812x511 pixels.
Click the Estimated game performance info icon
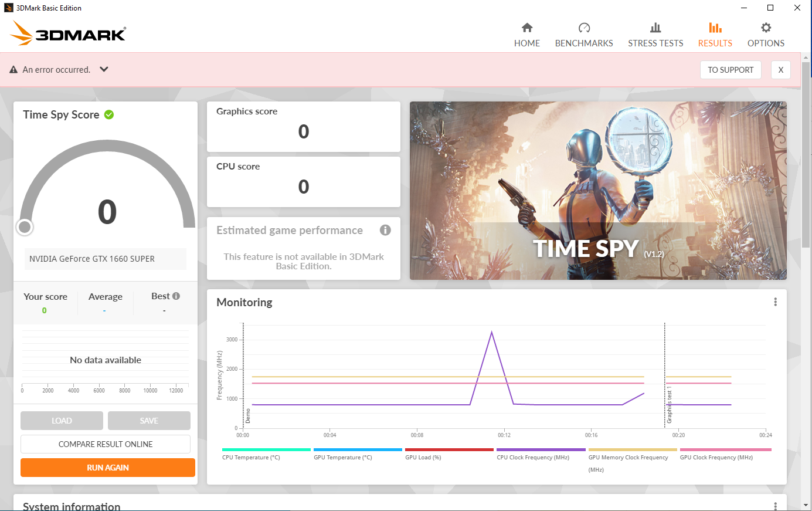coord(385,230)
